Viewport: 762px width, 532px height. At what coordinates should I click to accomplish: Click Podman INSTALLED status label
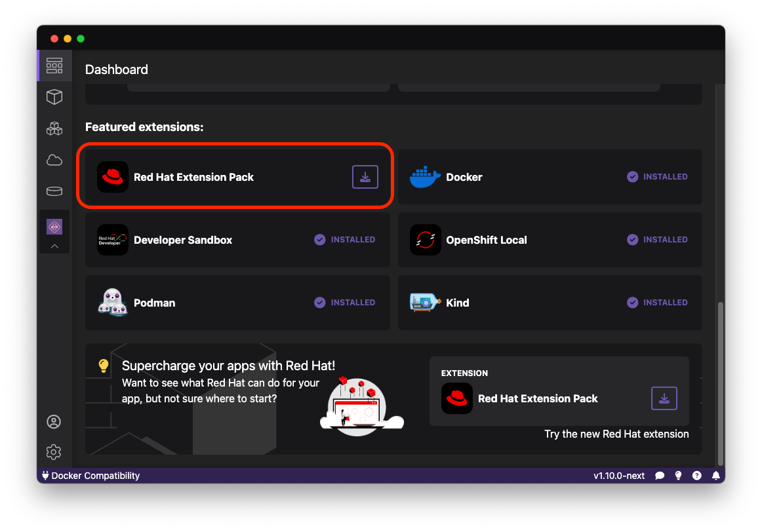click(x=353, y=303)
